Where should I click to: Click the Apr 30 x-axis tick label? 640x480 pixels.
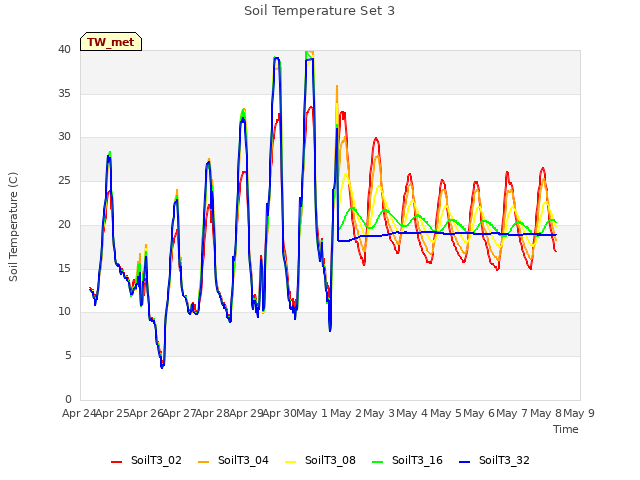pyautogui.click(x=280, y=413)
